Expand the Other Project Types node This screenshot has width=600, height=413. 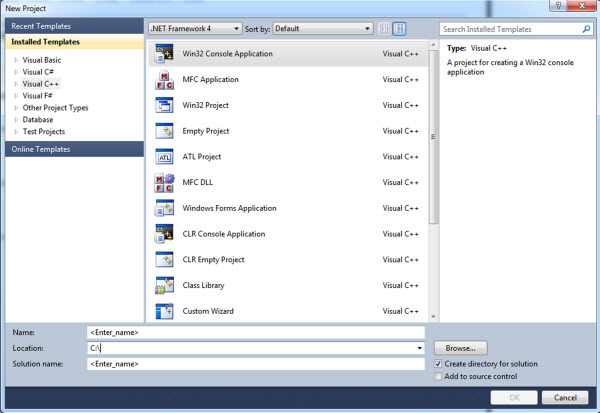point(16,108)
